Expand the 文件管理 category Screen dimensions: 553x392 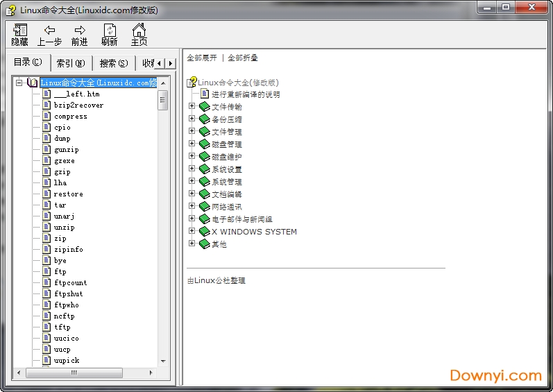pyautogui.click(x=192, y=131)
